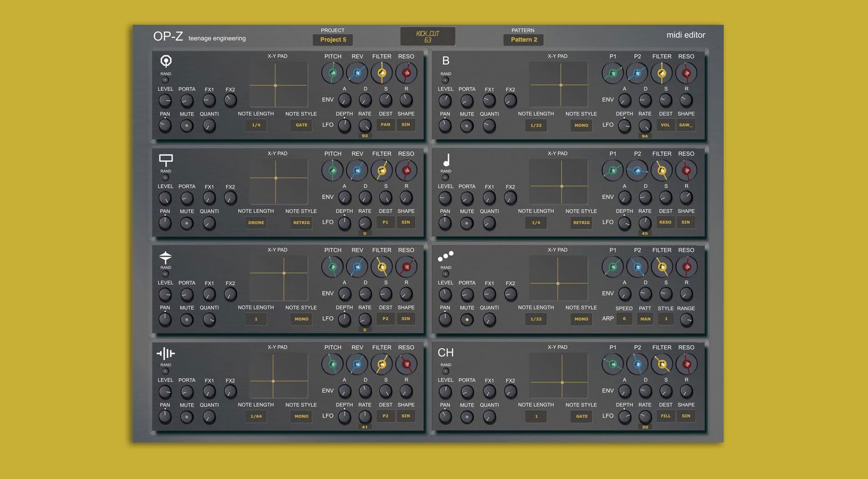Click the FX2 knob on chord track

click(x=510, y=392)
